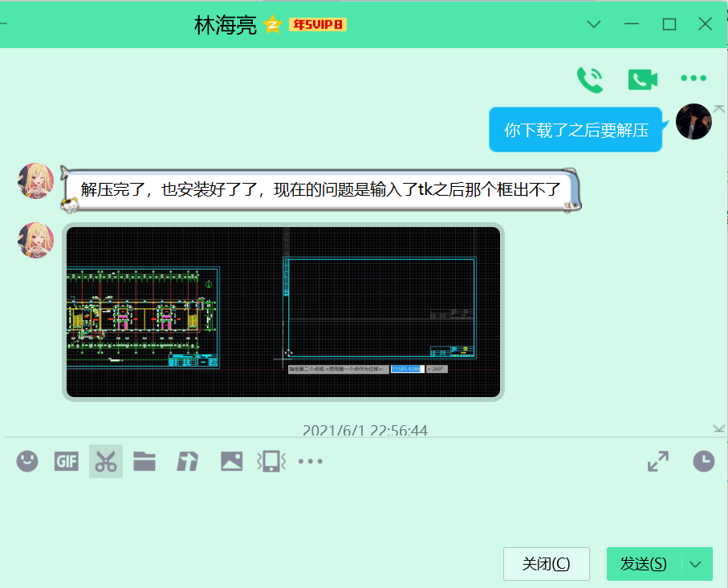
Task: Open the GIF sticker panel
Action: 66,461
